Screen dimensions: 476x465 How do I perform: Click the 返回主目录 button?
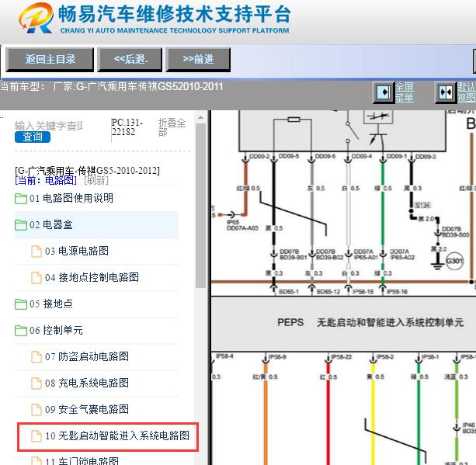click(x=50, y=60)
